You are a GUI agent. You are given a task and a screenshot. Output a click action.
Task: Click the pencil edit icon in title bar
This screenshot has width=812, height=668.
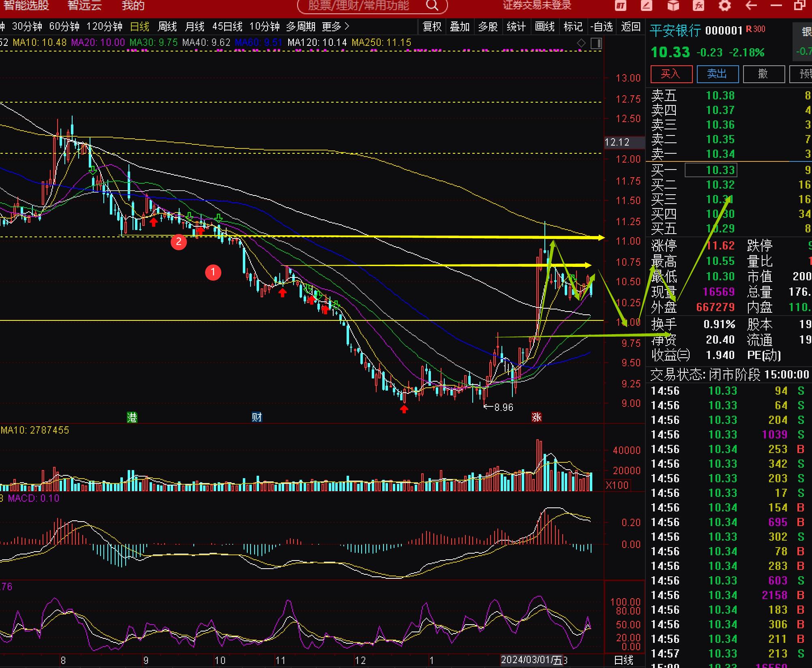[646, 6]
